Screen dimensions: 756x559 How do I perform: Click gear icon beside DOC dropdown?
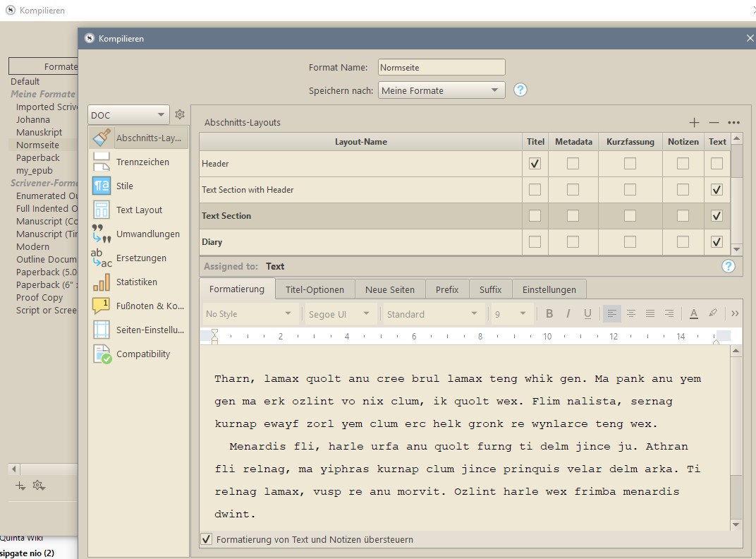point(180,114)
